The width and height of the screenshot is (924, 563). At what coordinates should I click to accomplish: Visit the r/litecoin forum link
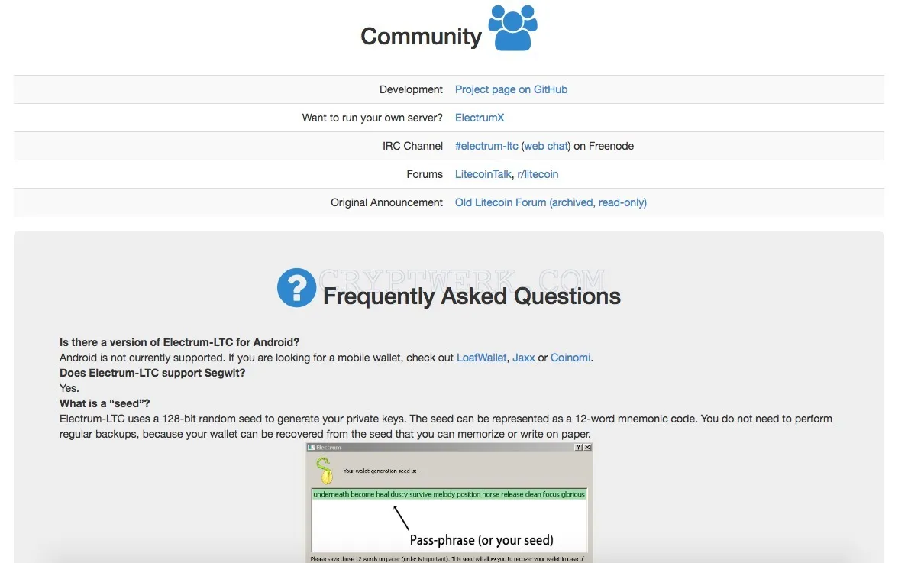(538, 174)
